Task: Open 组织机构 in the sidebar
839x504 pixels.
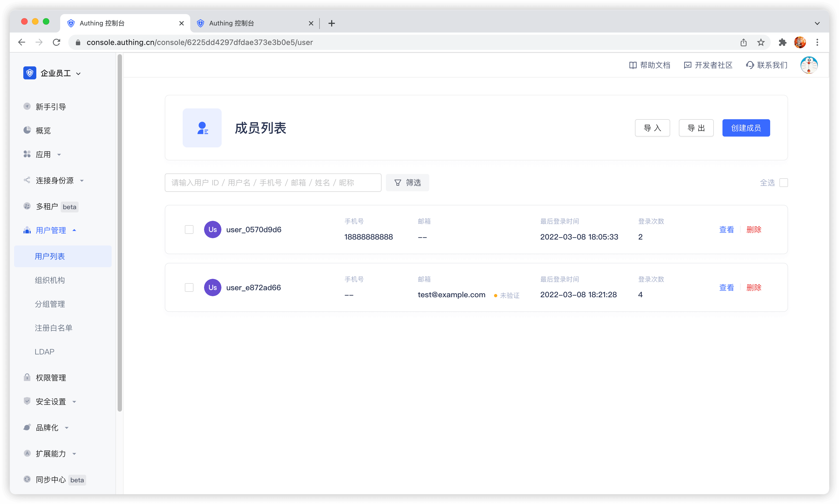Action: 50,280
